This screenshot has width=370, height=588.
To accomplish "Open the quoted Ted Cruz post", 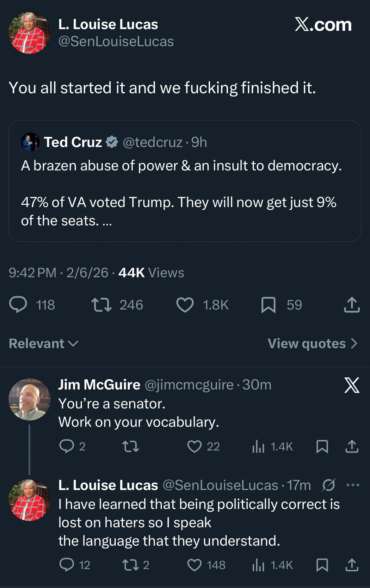I will pyautogui.click(x=185, y=193).
